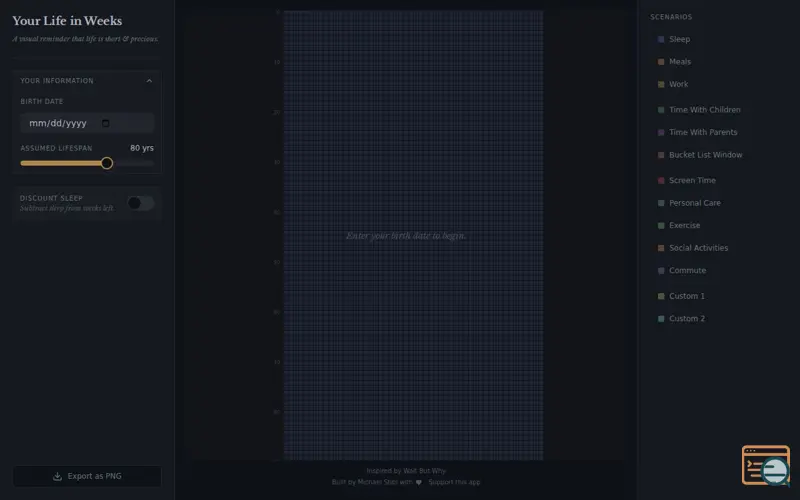Click the Your Information header label

point(57,81)
